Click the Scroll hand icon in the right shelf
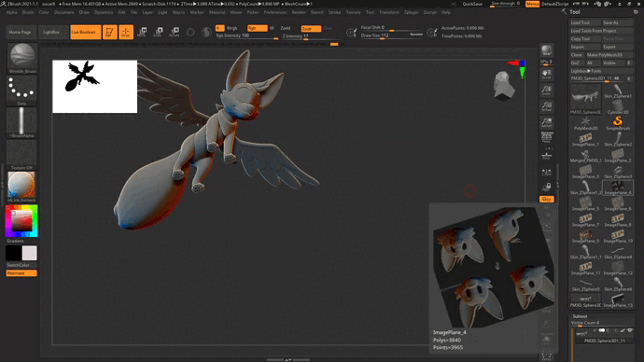The height and width of the screenshot is (362, 644). (x=546, y=75)
